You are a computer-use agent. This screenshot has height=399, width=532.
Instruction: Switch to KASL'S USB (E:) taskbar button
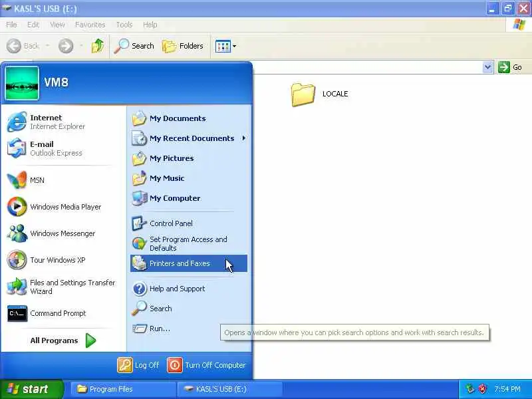pos(229,389)
